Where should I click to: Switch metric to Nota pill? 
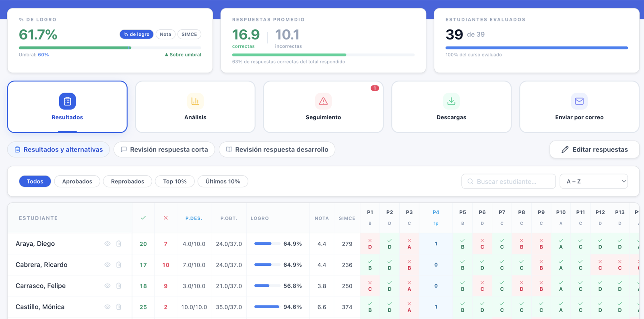[x=165, y=34]
